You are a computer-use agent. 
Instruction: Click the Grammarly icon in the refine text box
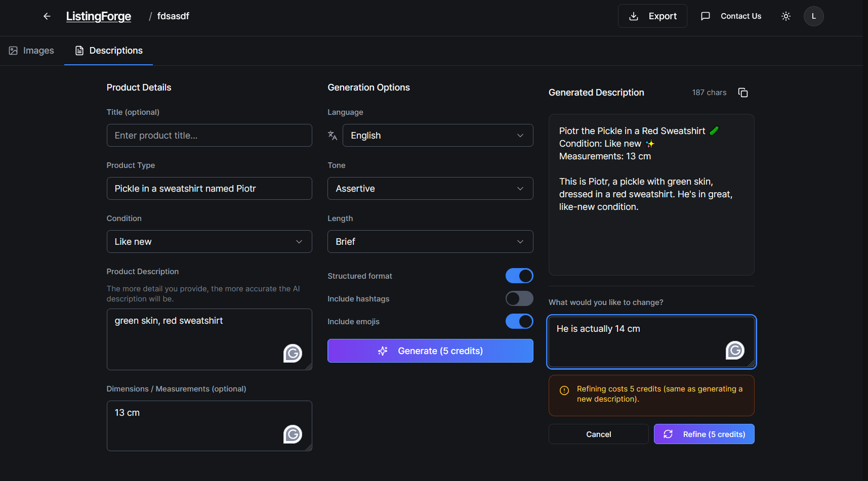pyautogui.click(x=734, y=350)
